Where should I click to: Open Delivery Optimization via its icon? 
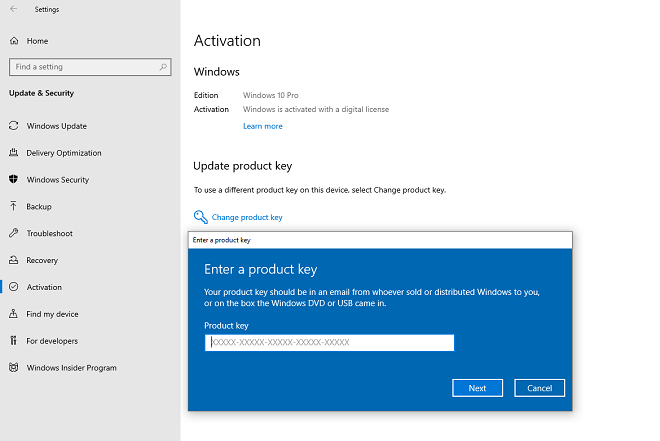click(x=14, y=153)
